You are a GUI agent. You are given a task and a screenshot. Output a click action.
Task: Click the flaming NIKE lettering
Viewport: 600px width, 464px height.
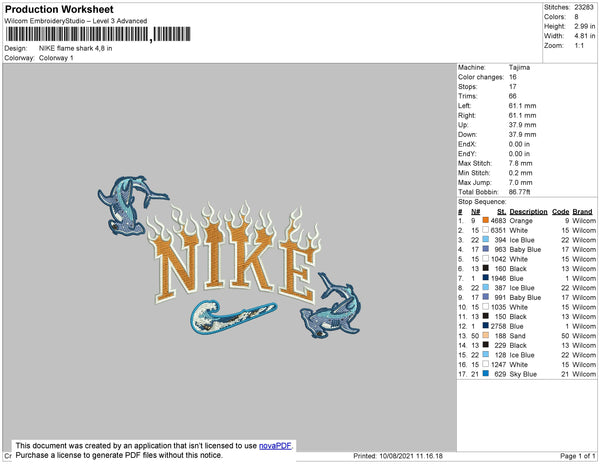pos(234,252)
